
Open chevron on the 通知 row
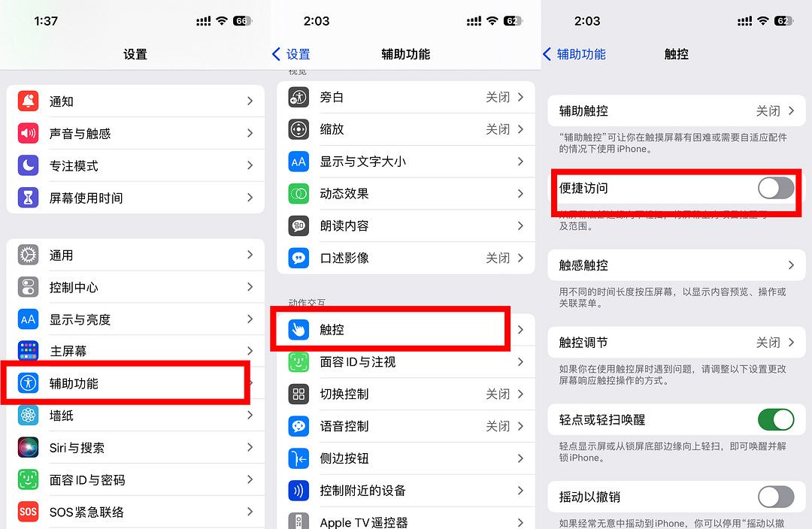pos(250,101)
